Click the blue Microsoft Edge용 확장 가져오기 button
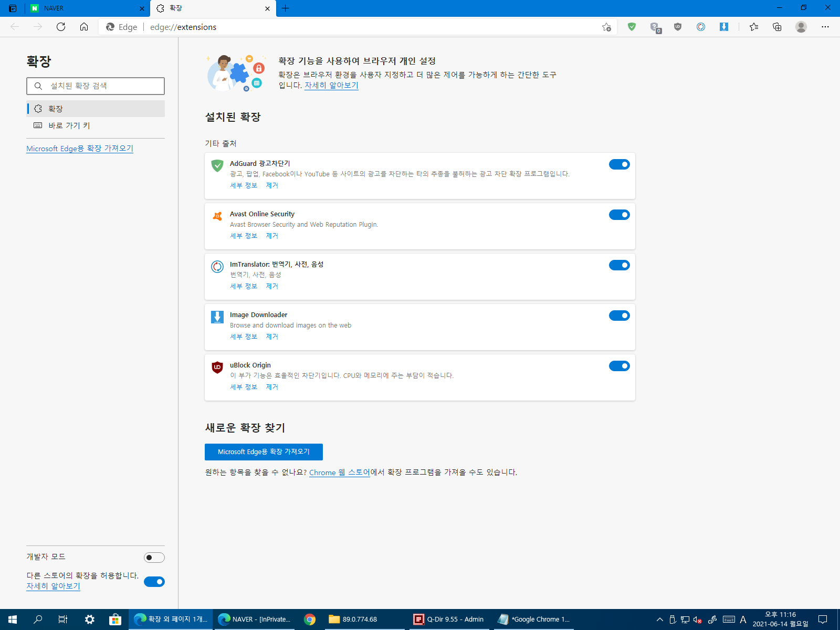Screen dimensions: 840x630 [264, 452]
